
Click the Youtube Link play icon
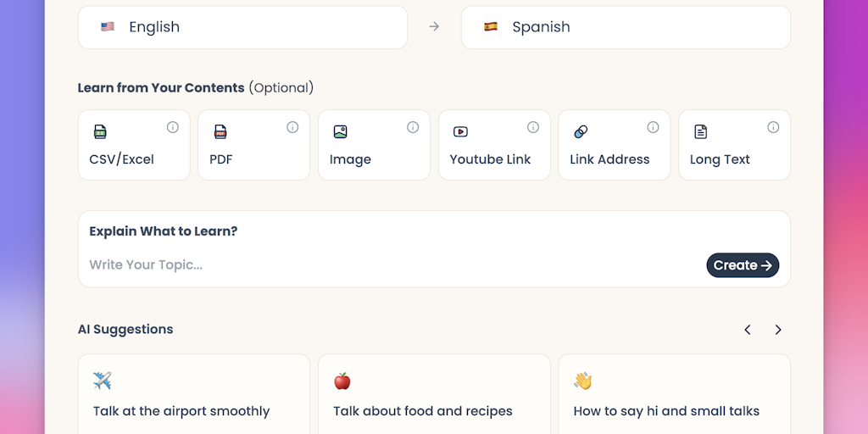460,132
